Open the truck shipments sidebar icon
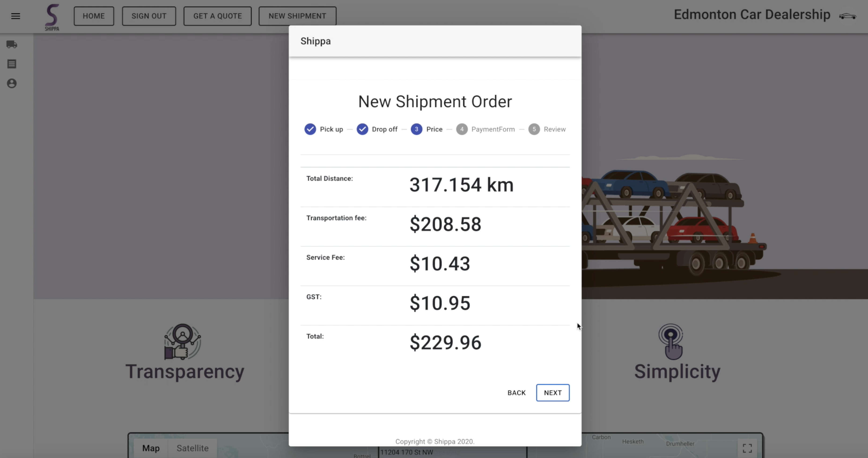 coord(12,44)
